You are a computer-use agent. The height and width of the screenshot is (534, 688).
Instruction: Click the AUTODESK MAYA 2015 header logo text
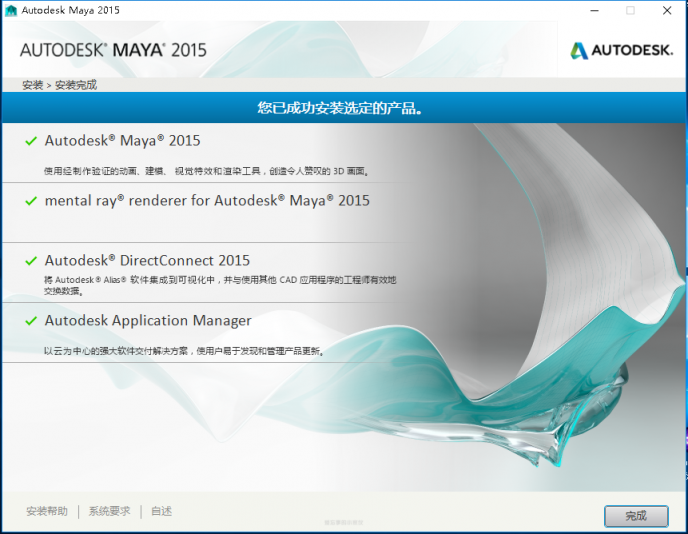tap(113, 50)
